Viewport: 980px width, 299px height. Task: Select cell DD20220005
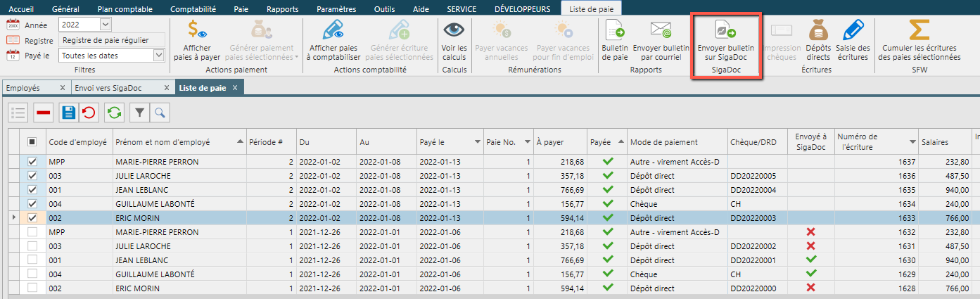tap(757, 175)
